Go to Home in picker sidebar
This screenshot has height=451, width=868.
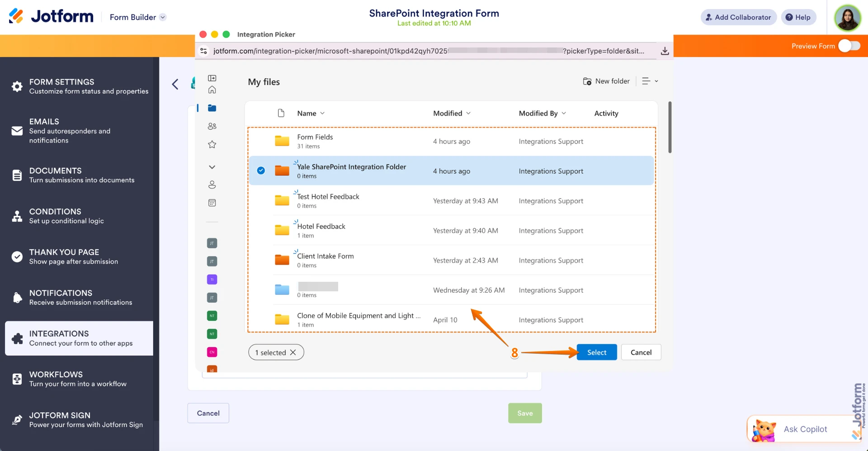[212, 90]
